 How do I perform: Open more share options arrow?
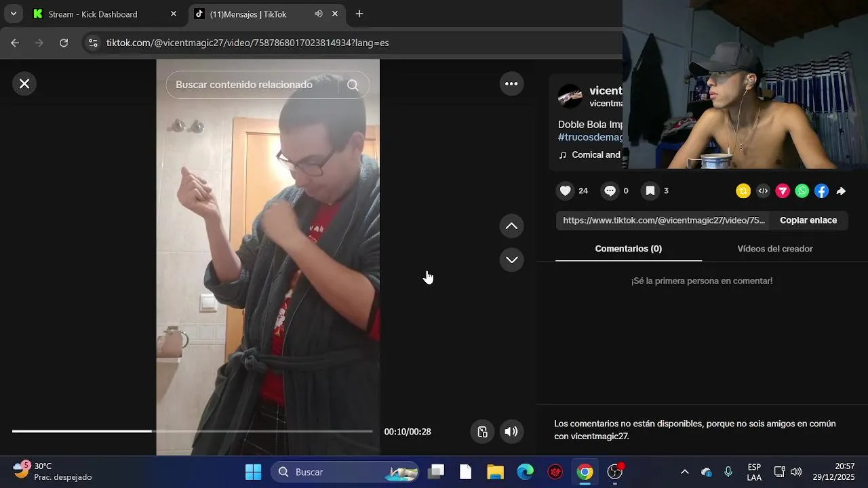coord(841,191)
